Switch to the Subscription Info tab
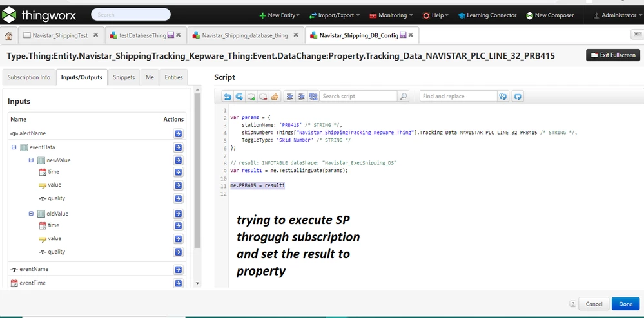 pos(29,77)
